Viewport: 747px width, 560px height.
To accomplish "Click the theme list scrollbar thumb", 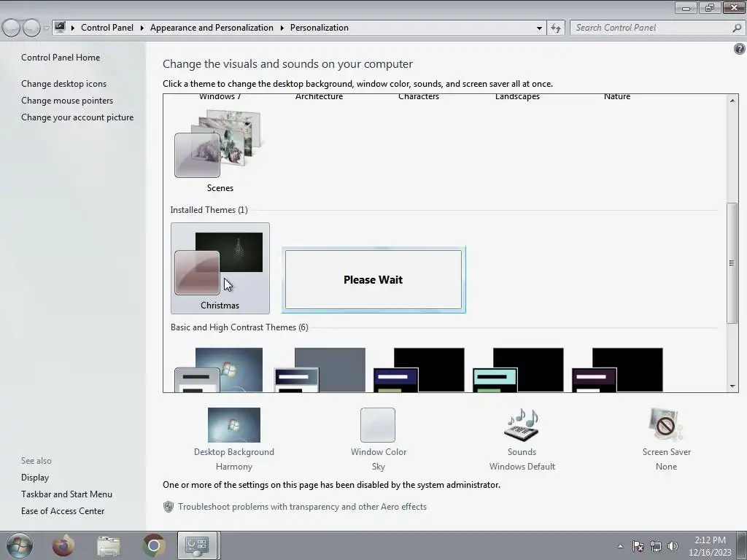I will [732, 262].
